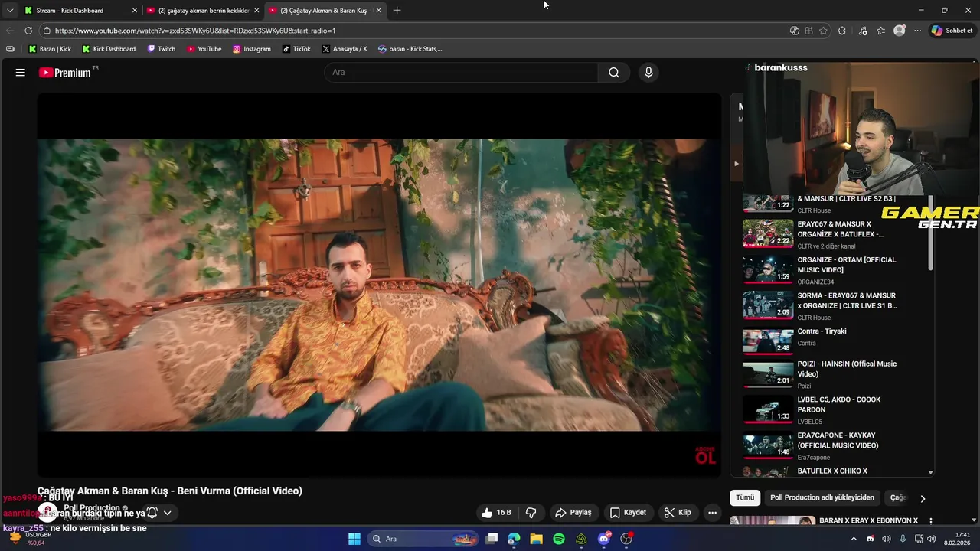Add page to favorites star icon

pos(824,31)
